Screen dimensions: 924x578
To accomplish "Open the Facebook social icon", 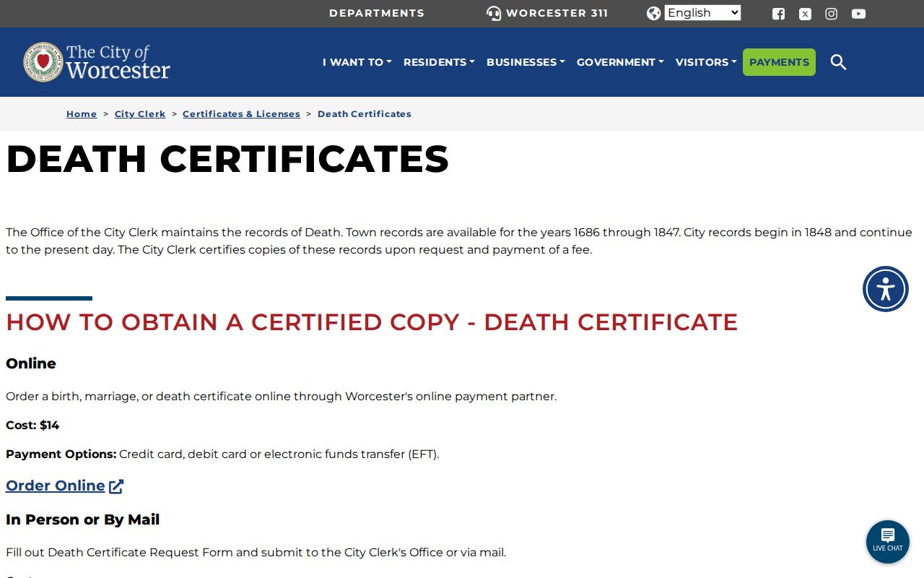I will tap(778, 14).
